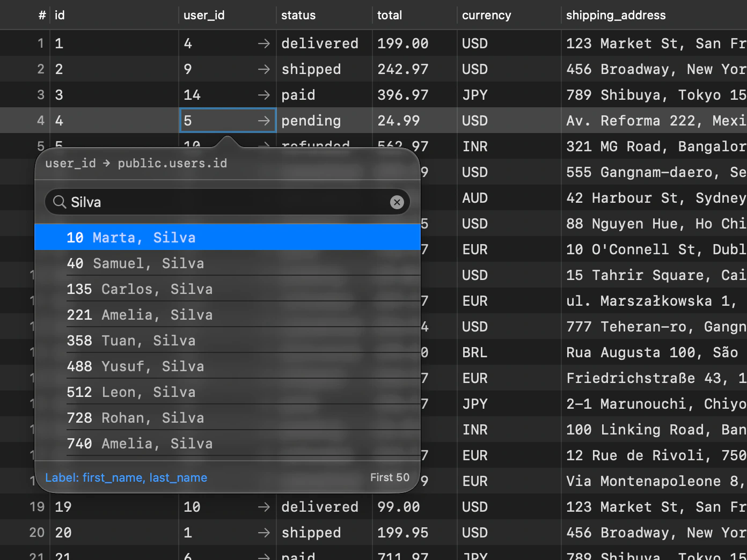The height and width of the screenshot is (560, 747).
Task: Open the Label: first_name, last_name setting
Action: pyautogui.click(x=126, y=477)
